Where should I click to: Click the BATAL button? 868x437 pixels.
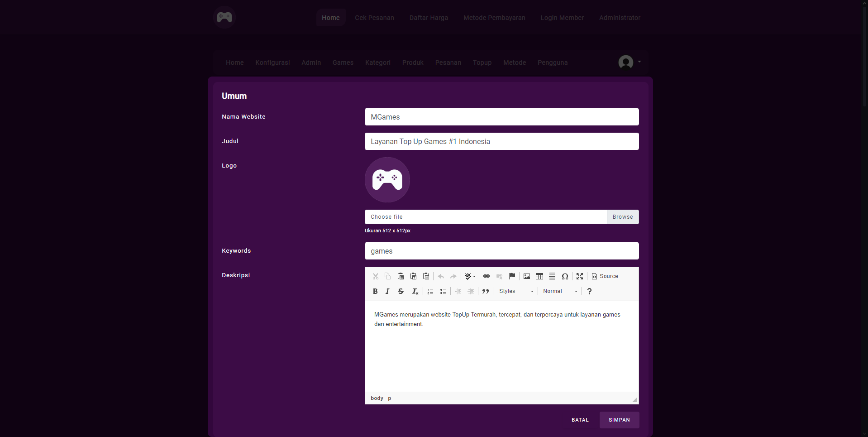[x=580, y=420]
